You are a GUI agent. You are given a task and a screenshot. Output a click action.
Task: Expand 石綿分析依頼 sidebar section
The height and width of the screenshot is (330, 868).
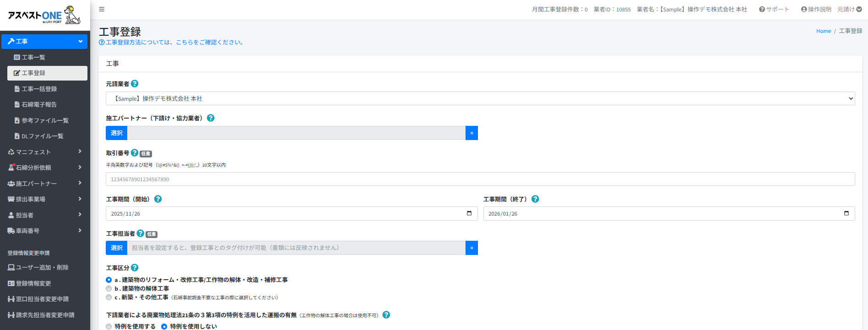44,168
